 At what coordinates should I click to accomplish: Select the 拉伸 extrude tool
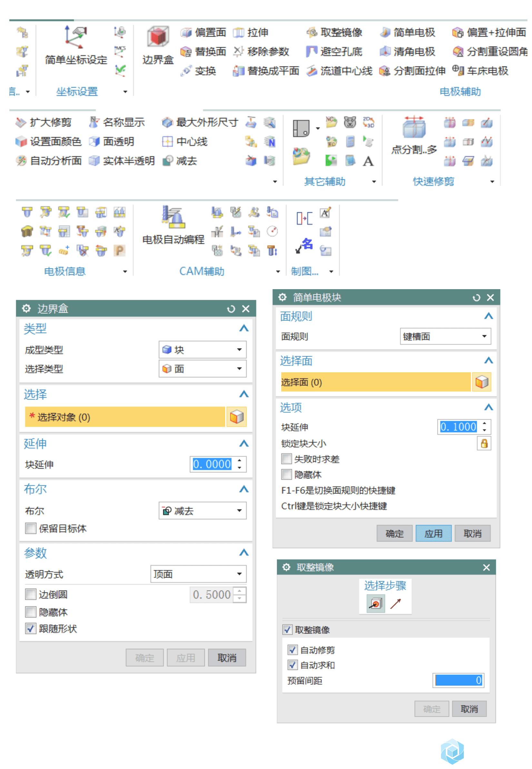tap(251, 32)
